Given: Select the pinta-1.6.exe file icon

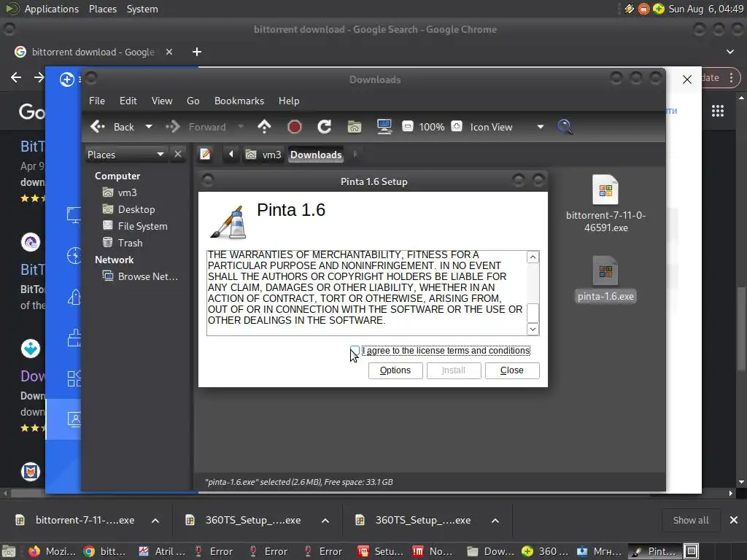Looking at the screenshot, I should tap(605, 271).
